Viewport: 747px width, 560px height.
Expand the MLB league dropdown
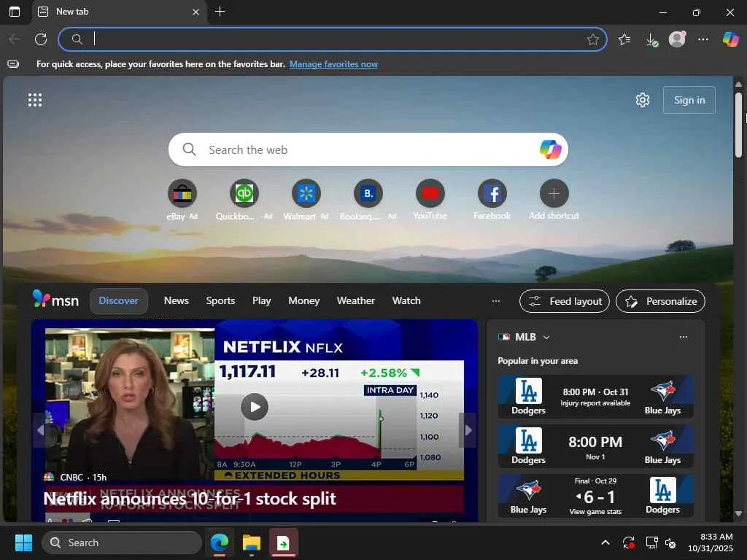546,337
